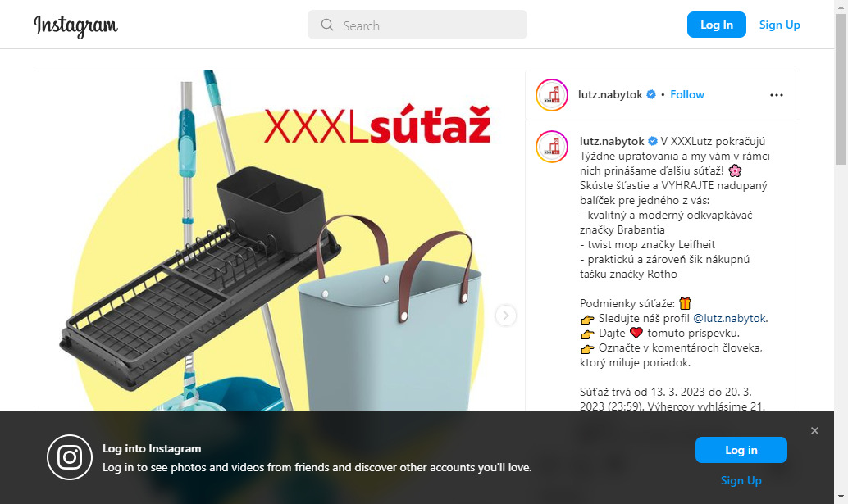Click Log in button in bottom banner
Screen dimensions: 848x504
point(741,450)
